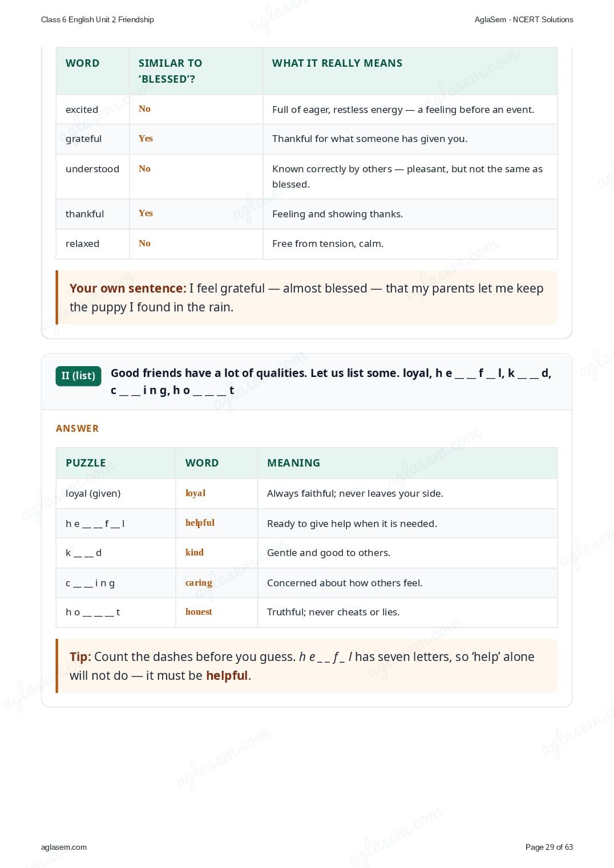Click the bold 'helpful' word in the tip
The image size is (614, 868).
[x=227, y=676]
